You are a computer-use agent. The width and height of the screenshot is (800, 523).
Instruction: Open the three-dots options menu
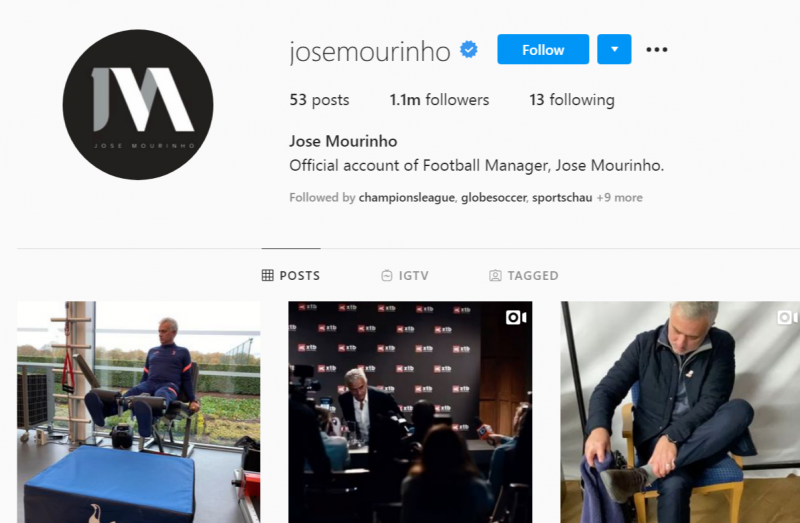pos(657,49)
